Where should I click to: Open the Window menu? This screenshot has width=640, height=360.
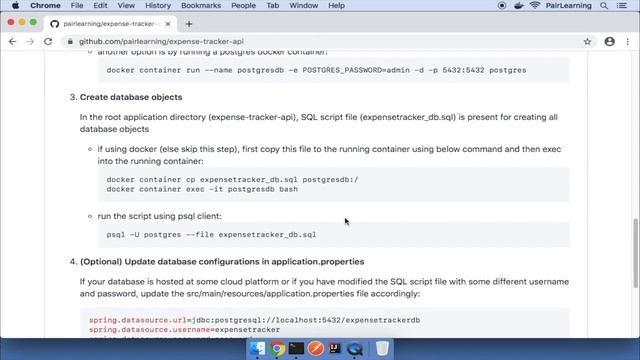(x=304, y=6)
